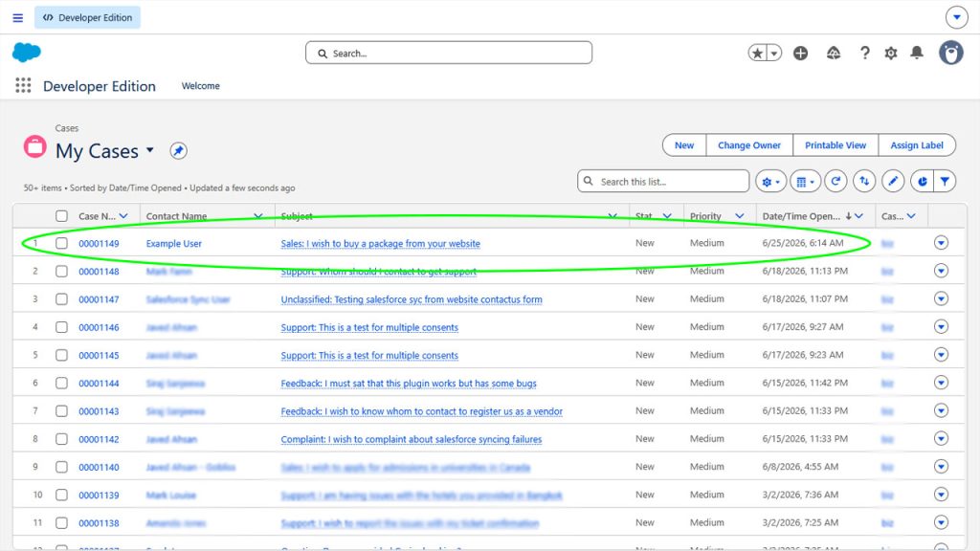
Task: Open the Setup gear menu
Action: click(891, 54)
